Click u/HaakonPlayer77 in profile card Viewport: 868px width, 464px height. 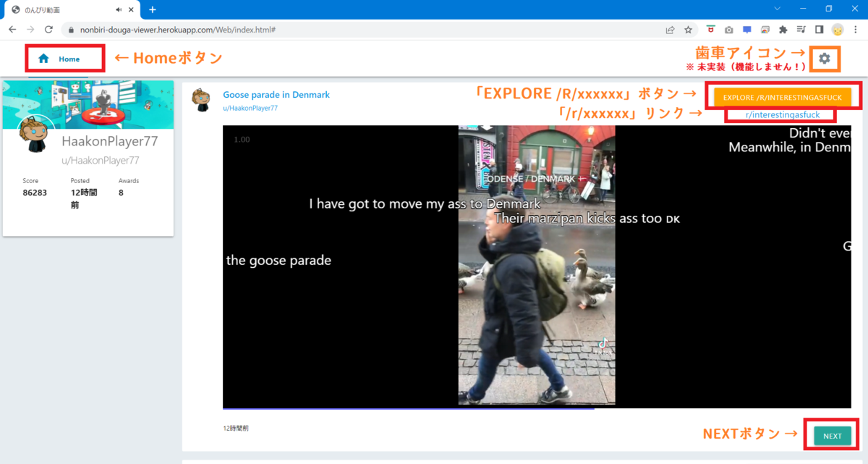[100, 161]
